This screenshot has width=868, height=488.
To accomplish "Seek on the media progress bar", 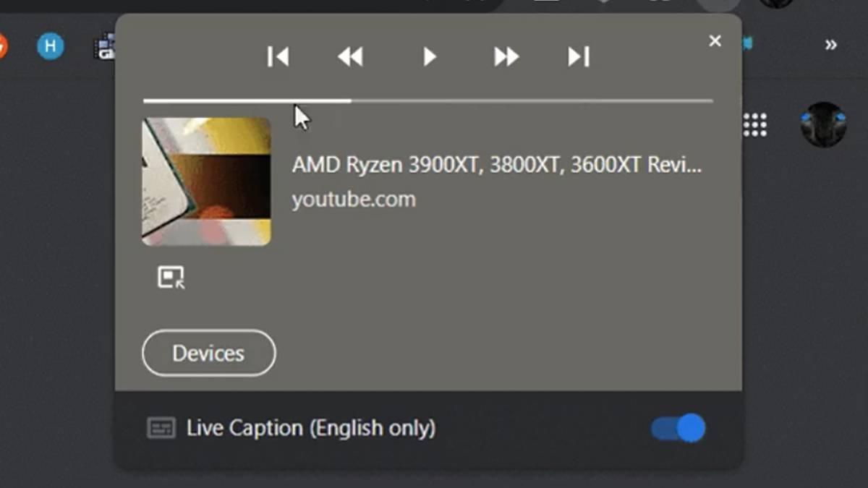I will pos(428,101).
